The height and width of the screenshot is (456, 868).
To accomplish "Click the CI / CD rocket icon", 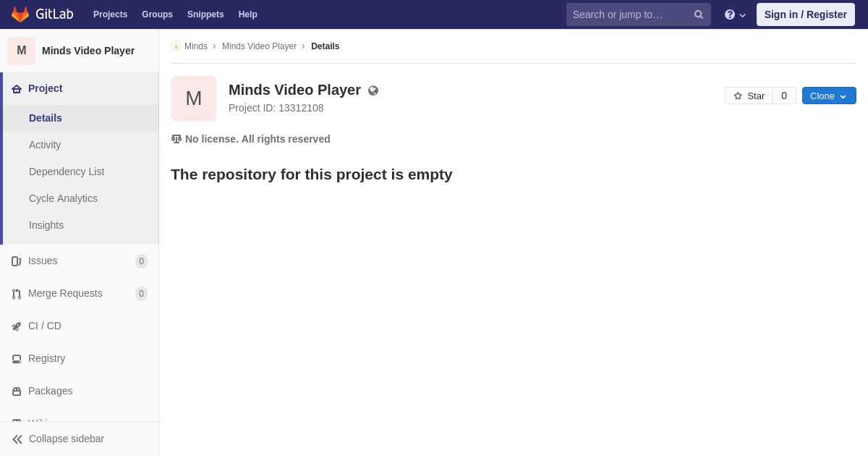I will click(17, 326).
